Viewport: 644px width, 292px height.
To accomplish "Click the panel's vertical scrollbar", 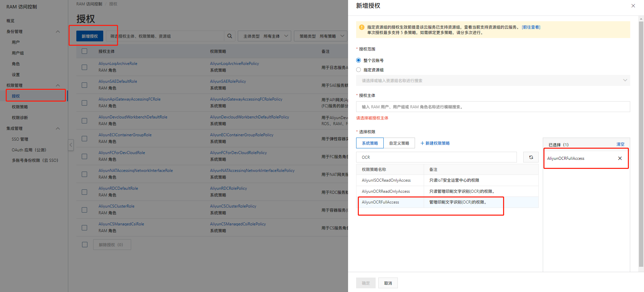I will click(x=641, y=144).
